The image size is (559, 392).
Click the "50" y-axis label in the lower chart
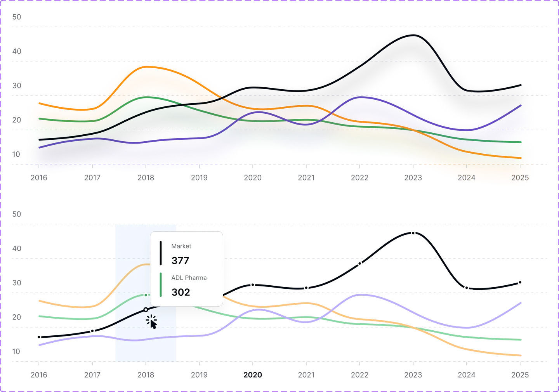17,214
